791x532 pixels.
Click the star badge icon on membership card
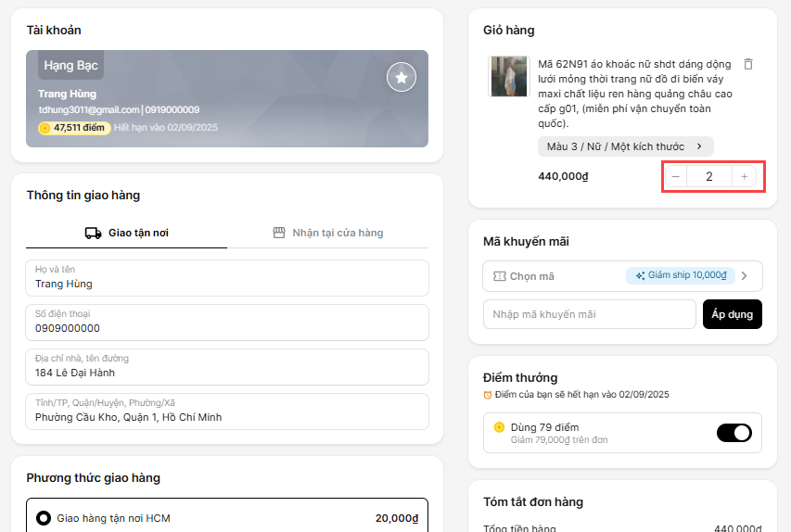point(401,78)
